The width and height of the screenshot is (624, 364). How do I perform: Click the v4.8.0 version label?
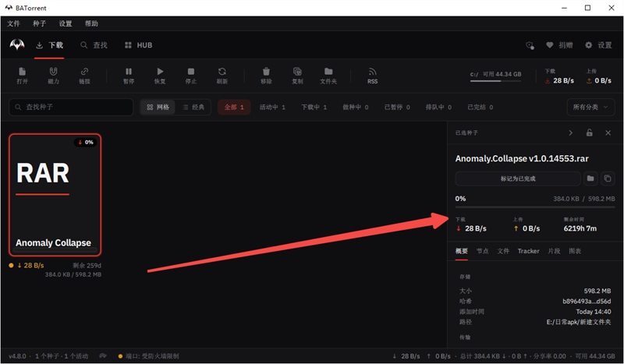tap(17, 356)
